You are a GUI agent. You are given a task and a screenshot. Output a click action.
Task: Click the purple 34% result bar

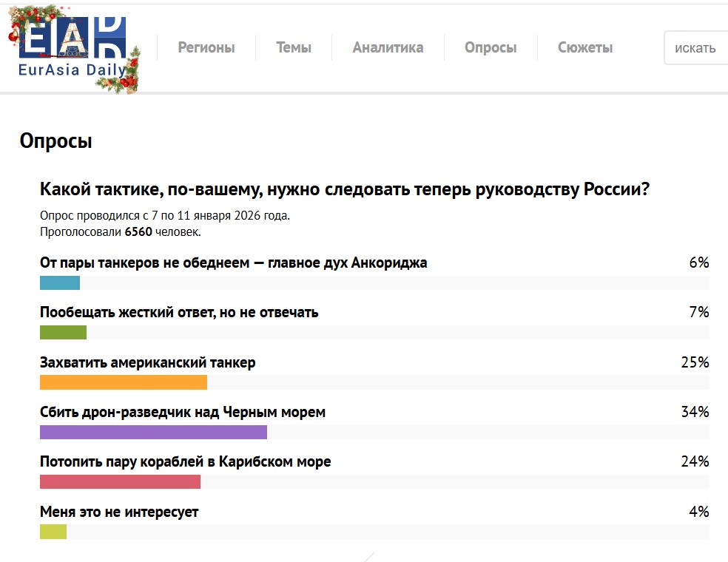(153, 432)
